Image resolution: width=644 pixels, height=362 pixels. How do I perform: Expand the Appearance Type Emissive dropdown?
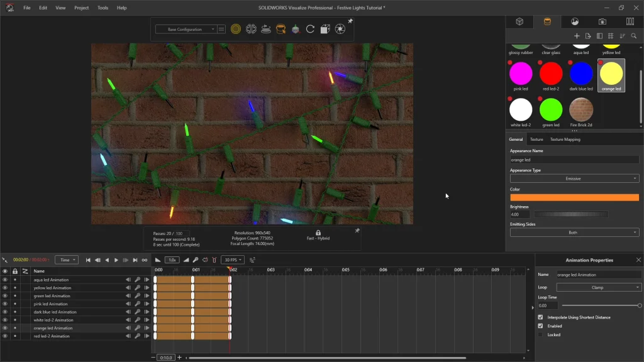pyautogui.click(x=574, y=178)
